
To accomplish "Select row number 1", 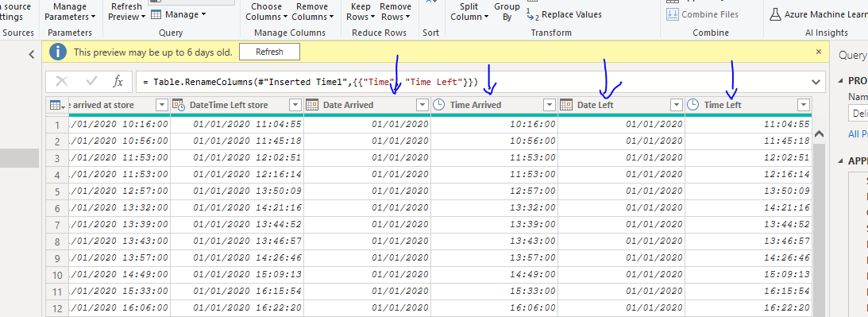I will pyautogui.click(x=57, y=125).
